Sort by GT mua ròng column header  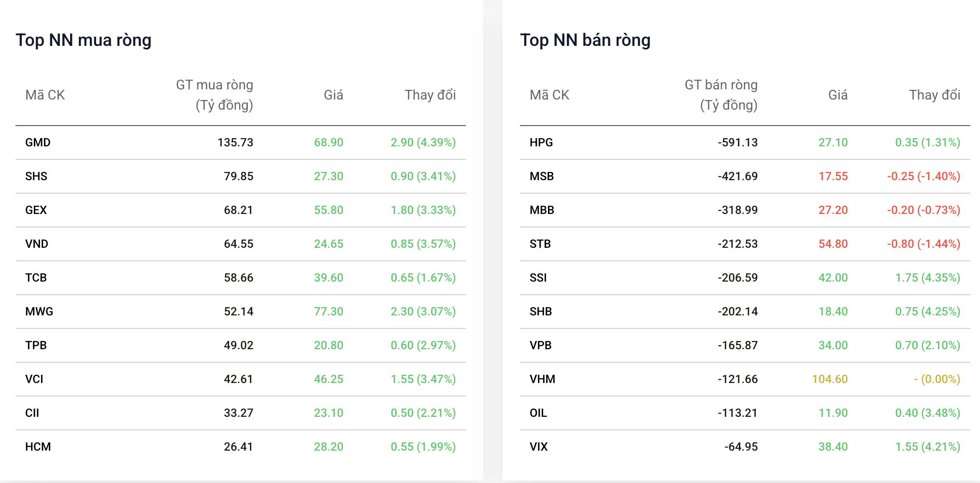point(215,95)
